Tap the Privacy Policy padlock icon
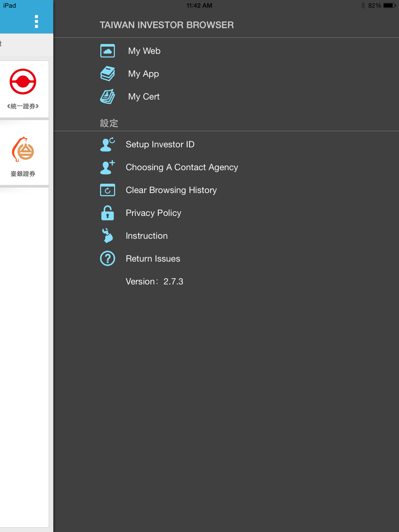The width and height of the screenshot is (399, 532). tap(107, 213)
